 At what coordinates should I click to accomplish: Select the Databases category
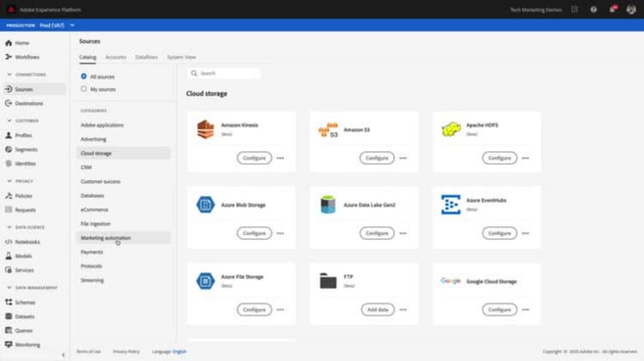(x=93, y=196)
